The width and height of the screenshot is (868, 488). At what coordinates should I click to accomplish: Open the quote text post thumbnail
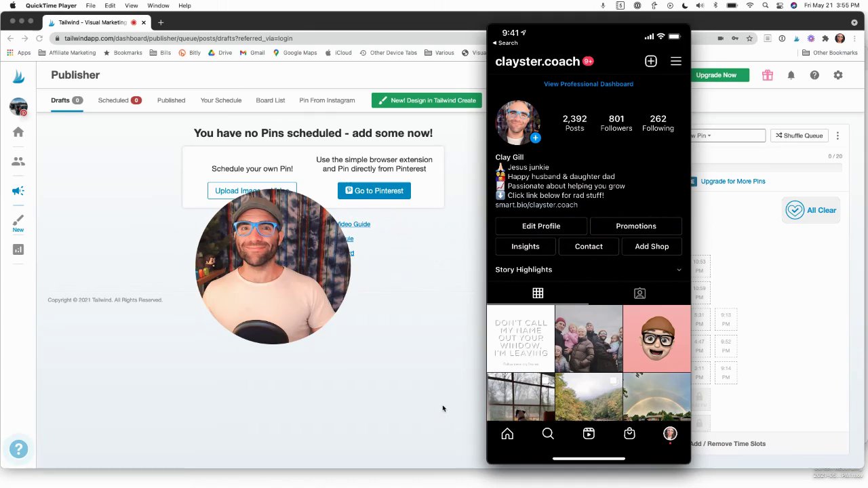pyautogui.click(x=520, y=338)
